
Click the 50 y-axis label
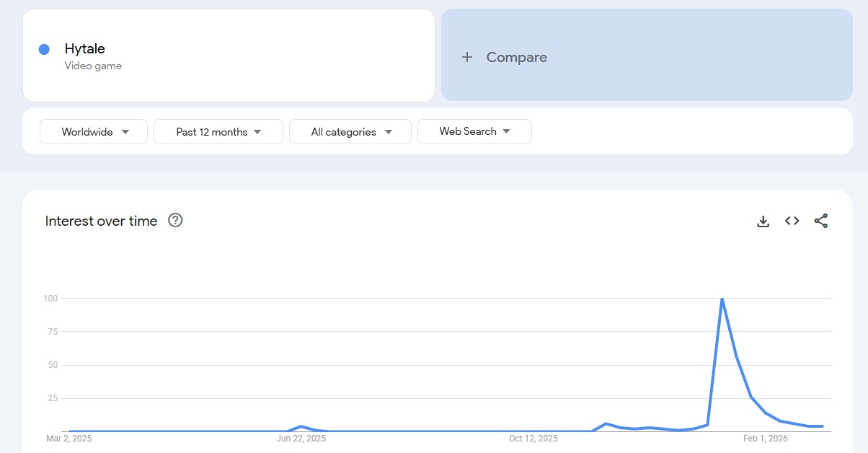point(53,365)
